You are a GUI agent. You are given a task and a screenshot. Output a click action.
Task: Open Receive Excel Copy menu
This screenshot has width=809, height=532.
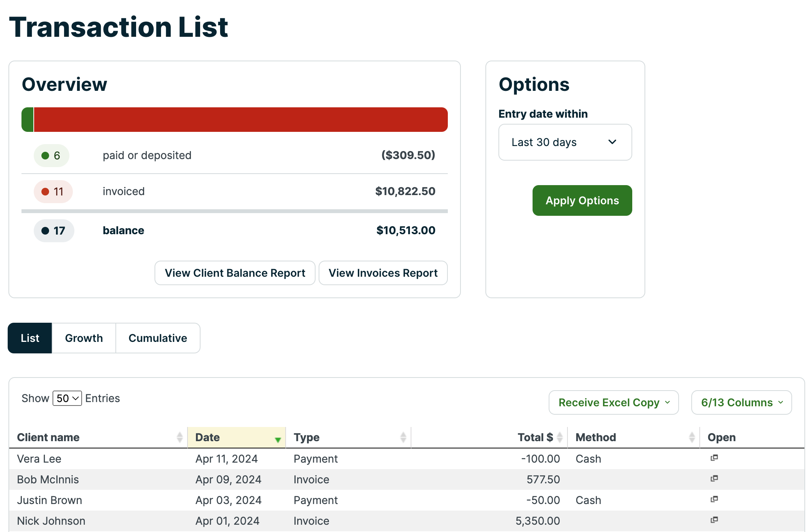(x=613, y=402)
